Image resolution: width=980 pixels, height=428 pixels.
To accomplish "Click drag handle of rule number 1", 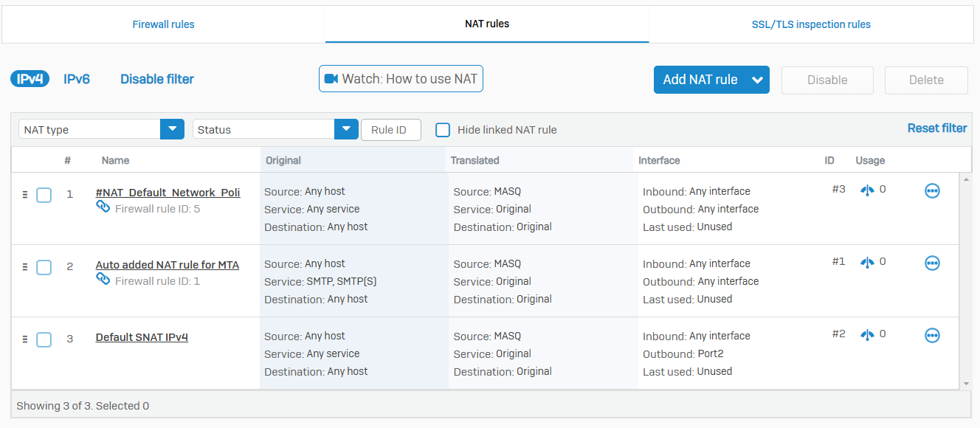I will click(24, 195).
